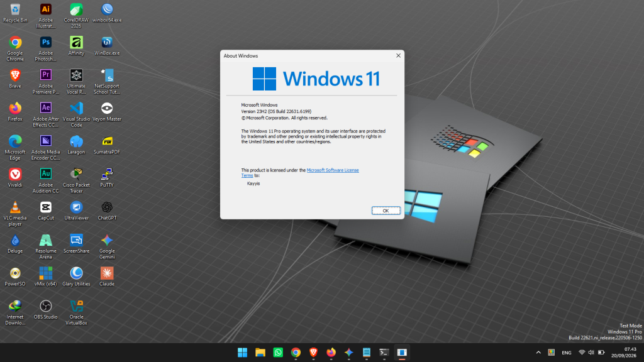
Task: Select the PowerISO desktop icon
Action: [15, 277]
